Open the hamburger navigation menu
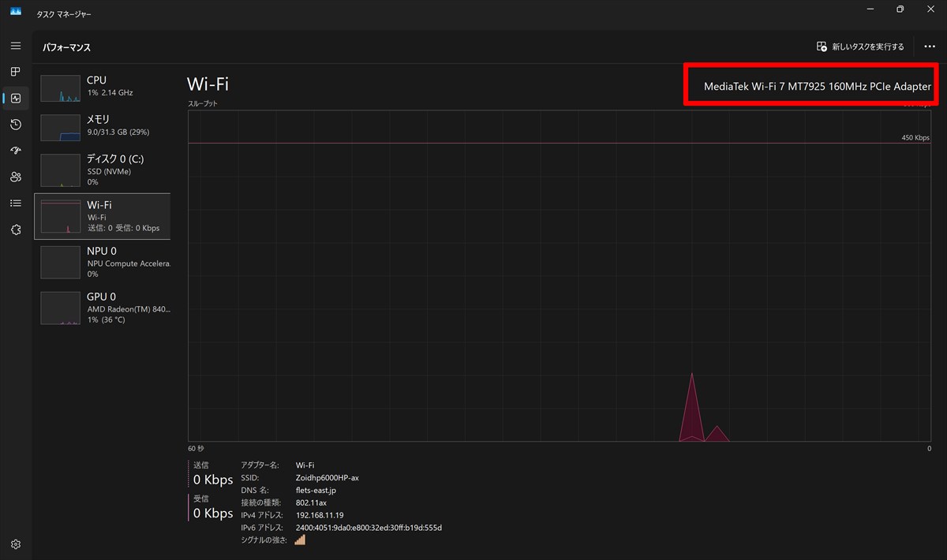 (x=16, y=46)
